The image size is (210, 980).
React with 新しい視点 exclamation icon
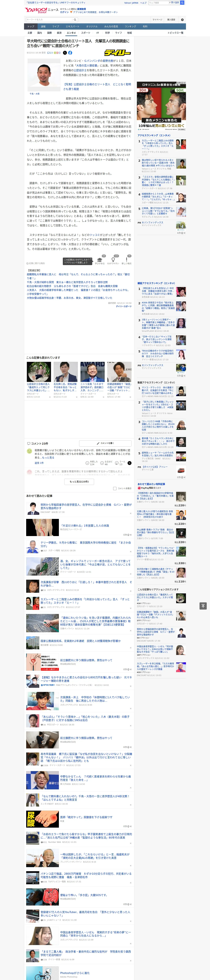click(127, 260)
